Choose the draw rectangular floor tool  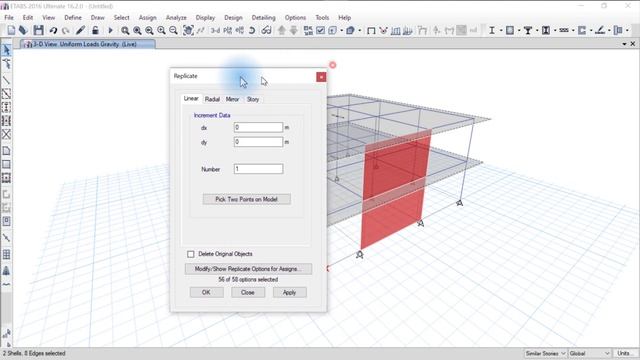[x=7, y=164]
